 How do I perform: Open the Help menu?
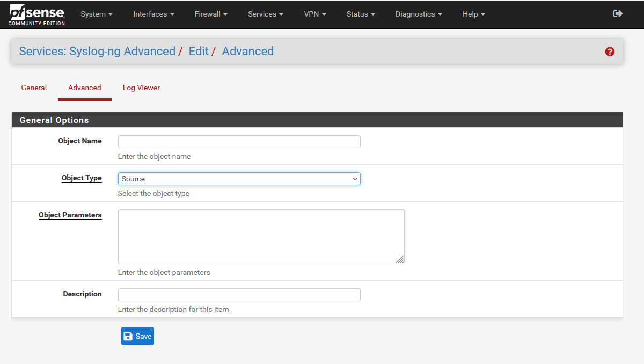coord(473,14)
